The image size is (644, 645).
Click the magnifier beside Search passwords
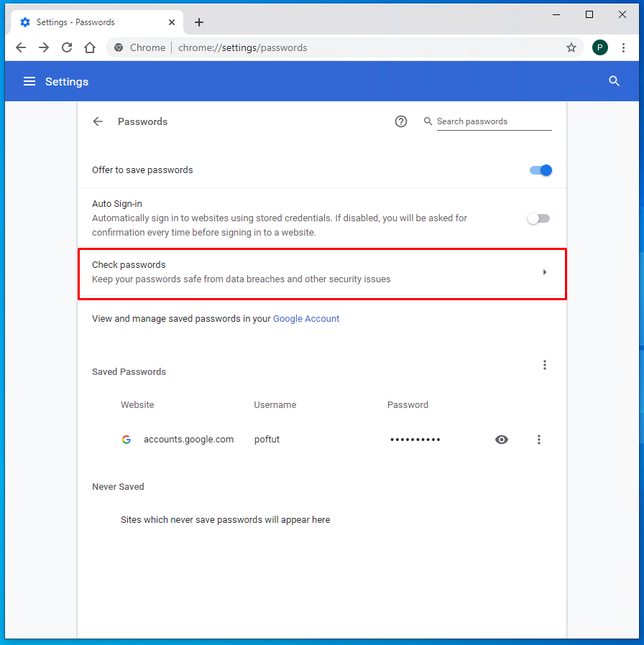click(x=428, y=121)
